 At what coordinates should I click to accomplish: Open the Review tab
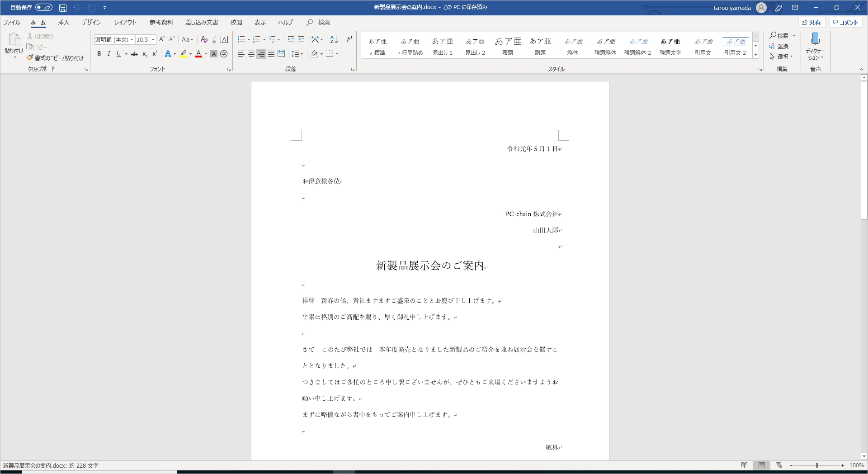(236, 22)
